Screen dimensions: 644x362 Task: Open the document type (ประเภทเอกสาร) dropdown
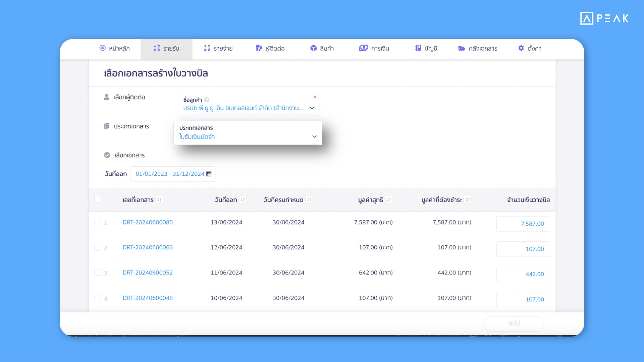click(248, 133)
